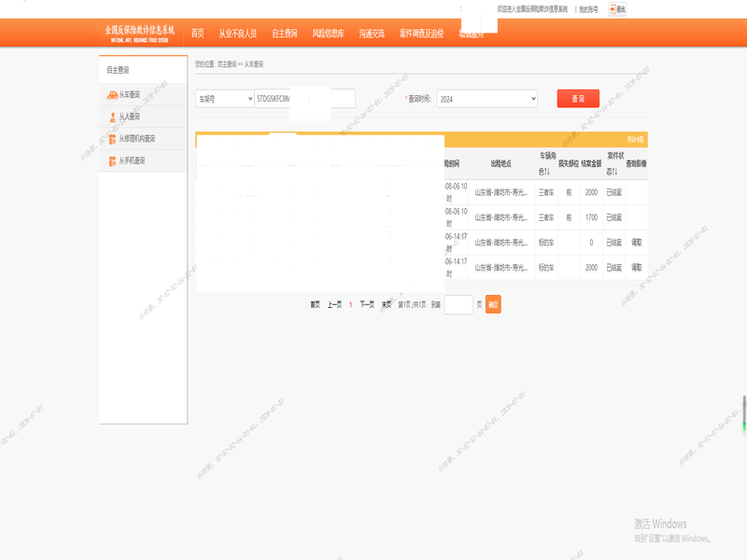This screenshot has width=747, height=560.
Task: Click the 退出 logout icon at top right
Action: pyautogui.click(x=617, y=9)
